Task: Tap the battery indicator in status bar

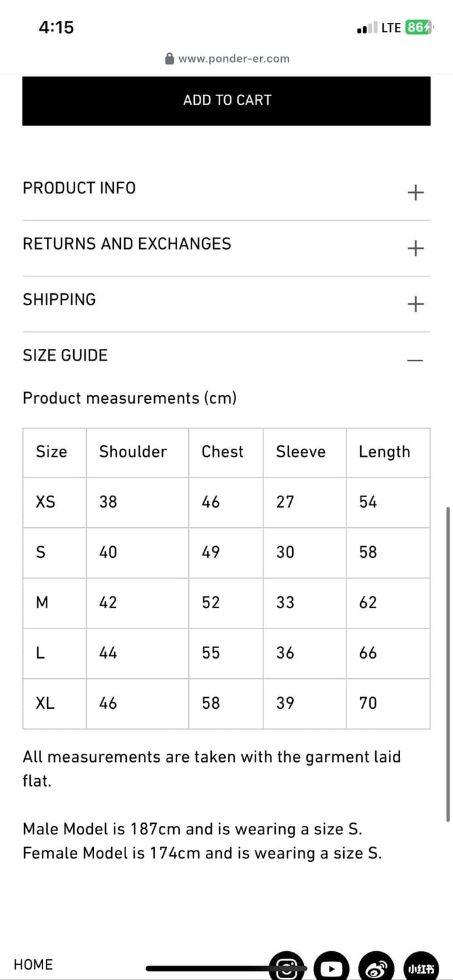Action: (x=418, y=27)
